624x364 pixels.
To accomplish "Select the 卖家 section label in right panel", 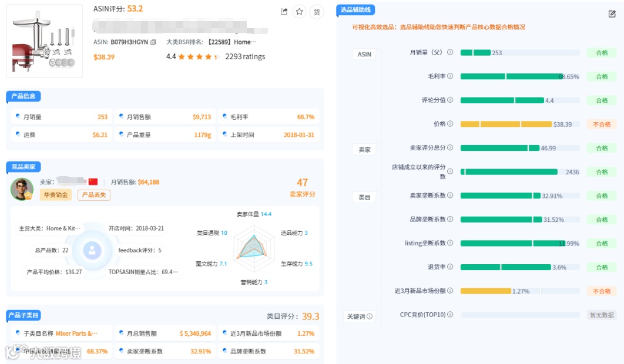I will [x=365, y=149].
